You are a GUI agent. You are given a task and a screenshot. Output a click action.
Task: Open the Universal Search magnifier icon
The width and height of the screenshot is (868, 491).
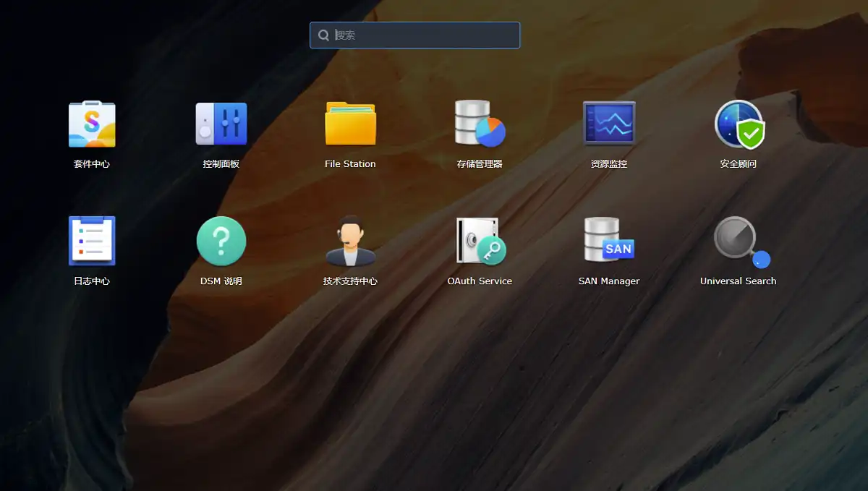739,242
